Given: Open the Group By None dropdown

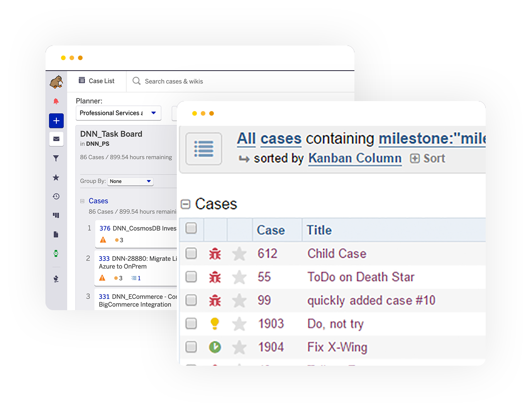Looking at the screenshot, I should pyautogui.click(x=130, y=181).
